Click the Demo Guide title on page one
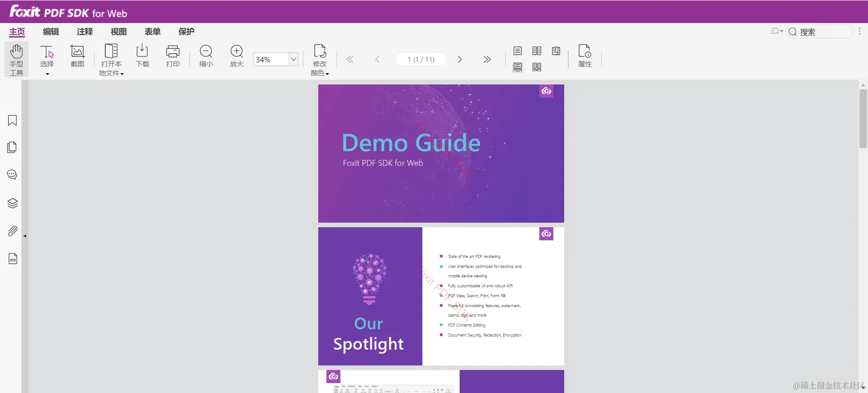The height and width of the screenshot is (393, 868). tap(411, 143)
